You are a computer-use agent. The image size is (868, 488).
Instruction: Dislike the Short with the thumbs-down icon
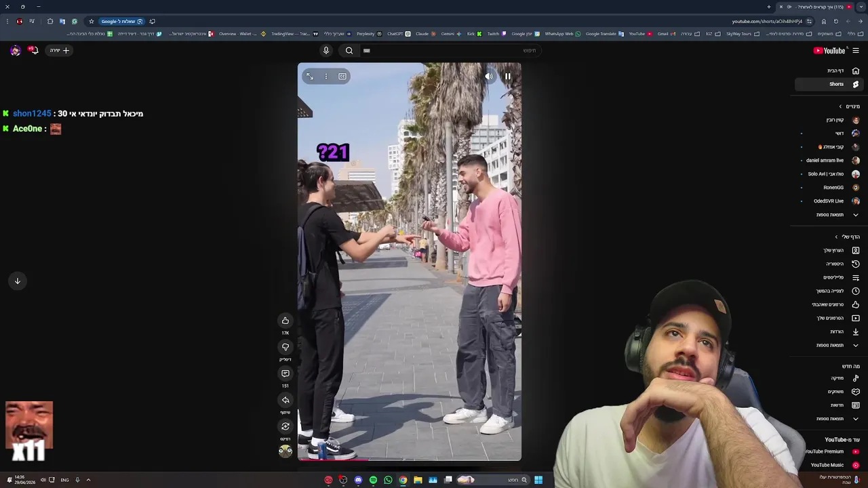pyautogui.click(x=285, y=347)
